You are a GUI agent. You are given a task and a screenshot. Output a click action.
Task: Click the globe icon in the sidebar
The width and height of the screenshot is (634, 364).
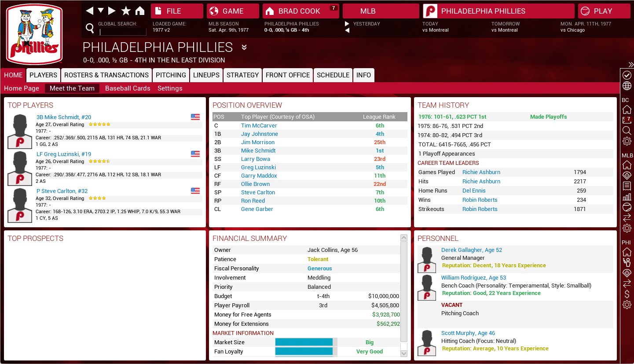627,86
